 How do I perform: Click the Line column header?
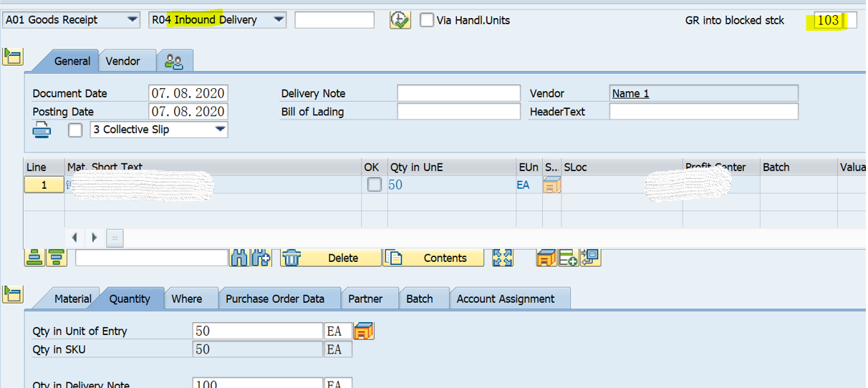click(44, 167)
